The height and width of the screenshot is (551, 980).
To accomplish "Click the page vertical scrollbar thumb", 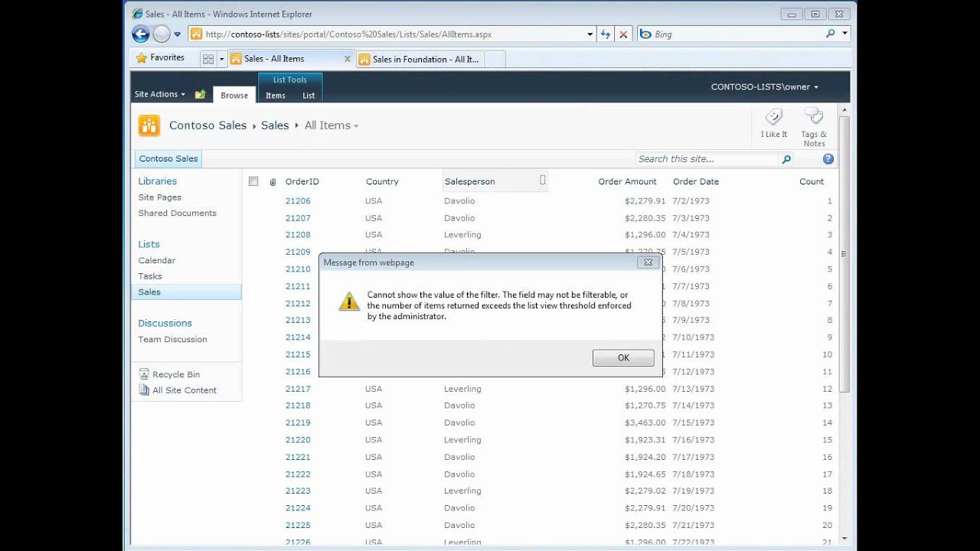I will tap(844, 254).
